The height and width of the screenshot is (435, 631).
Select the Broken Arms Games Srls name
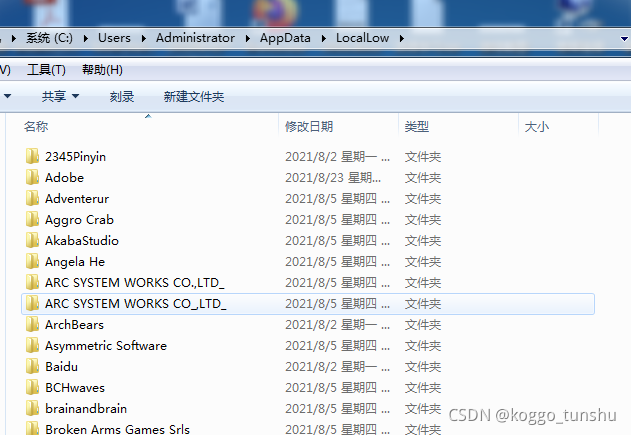(118, 429)
